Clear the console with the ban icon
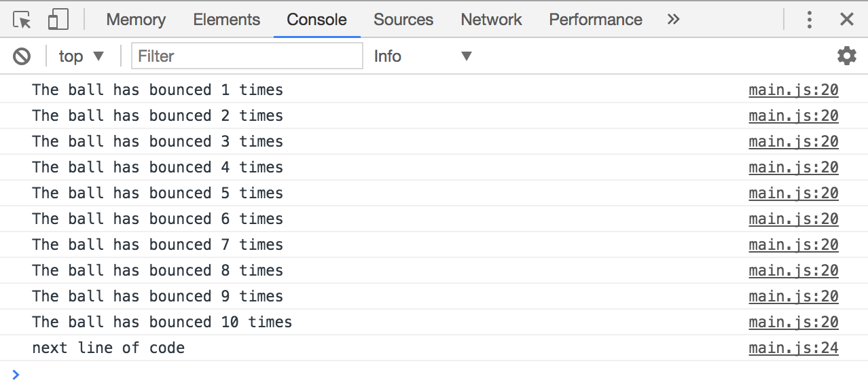868x387 pixels. click(x=22, y=56)
